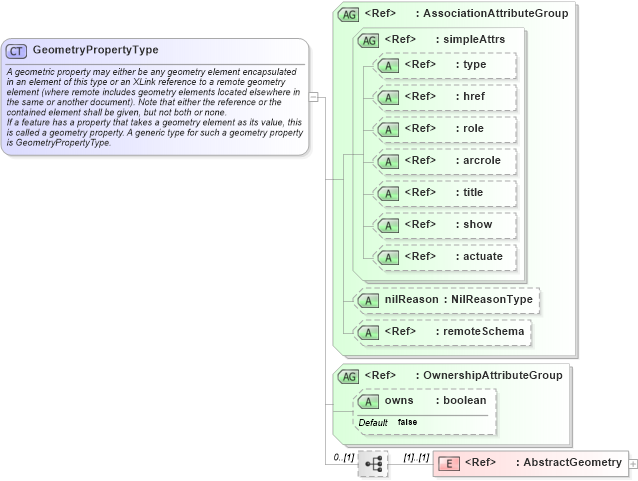This screenshot has width=638, height=481.
Task: Select the type attribute name
Action: (x=474, y=65)
